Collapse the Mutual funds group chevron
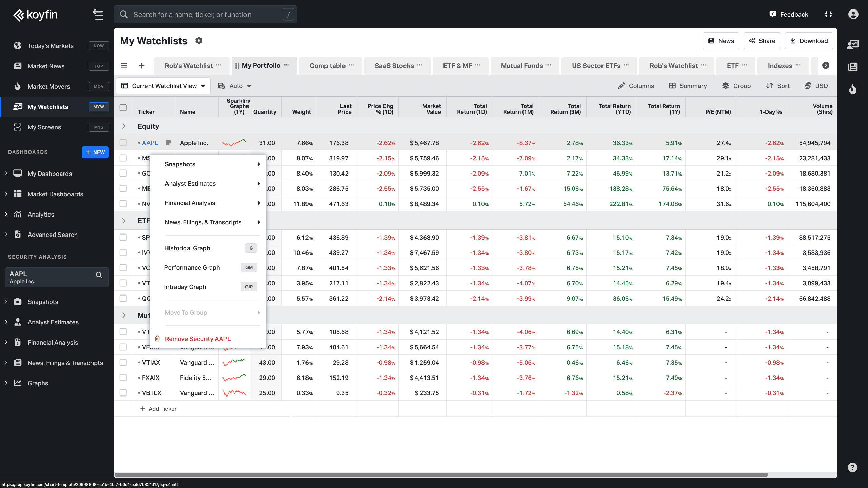Viewport: 868px width, 488px height. point(124,315)
